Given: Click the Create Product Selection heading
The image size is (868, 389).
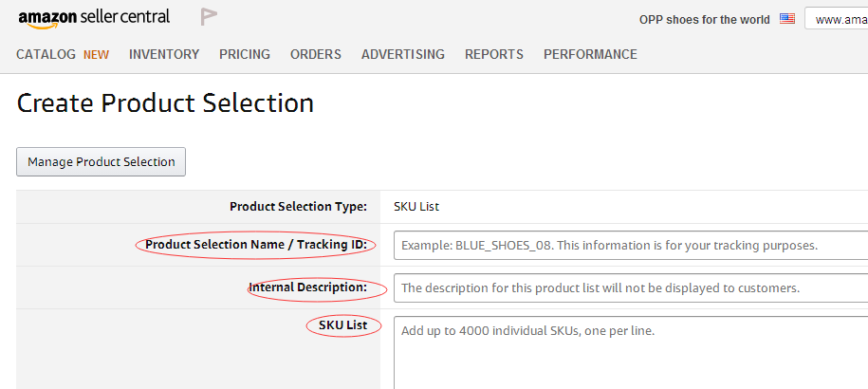Looking at the screenshot, I should click(165, 102).
